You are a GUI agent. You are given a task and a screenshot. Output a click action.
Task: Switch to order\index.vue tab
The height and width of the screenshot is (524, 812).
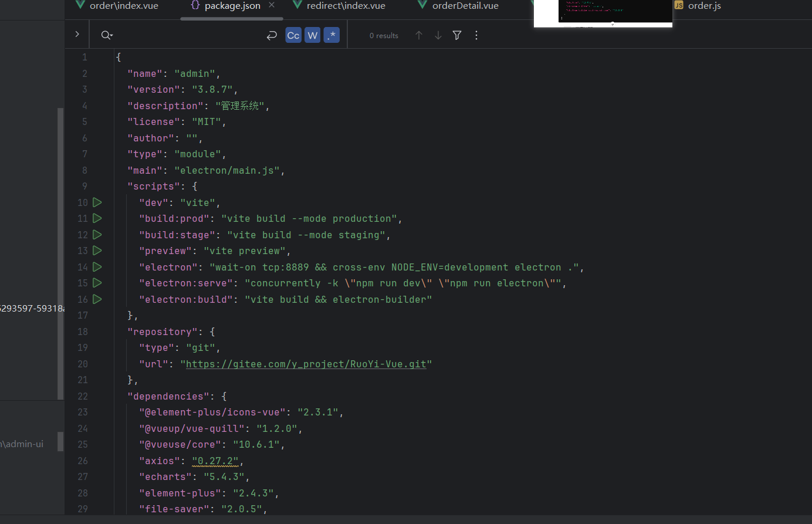117,6
